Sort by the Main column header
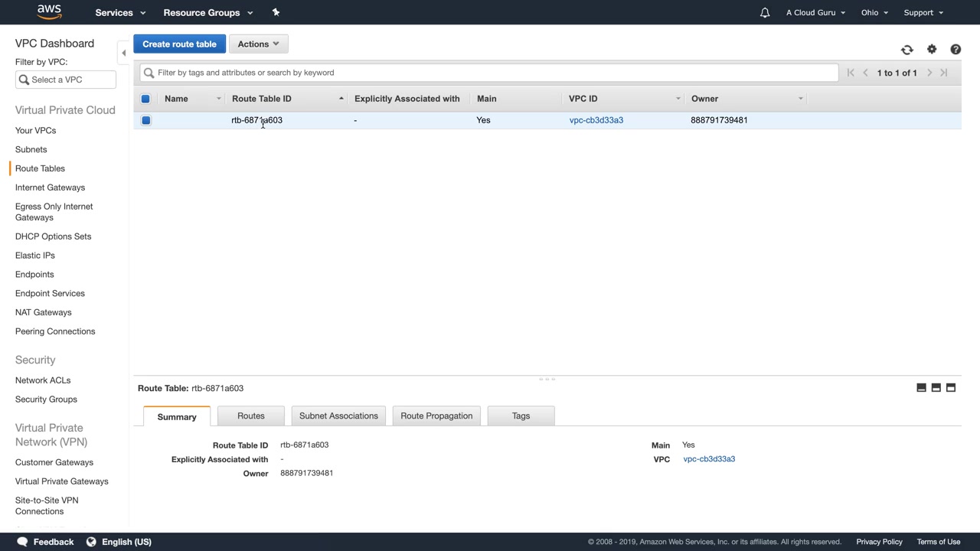The image size is (980, 551). pos(487,99)
